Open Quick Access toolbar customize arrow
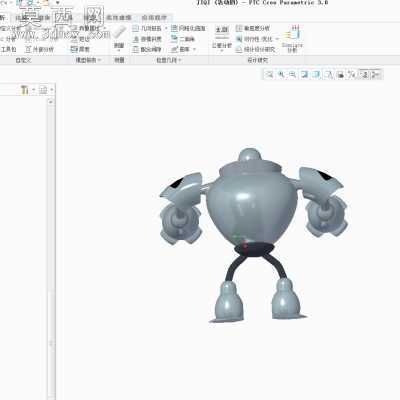 [x=57, y=3]
